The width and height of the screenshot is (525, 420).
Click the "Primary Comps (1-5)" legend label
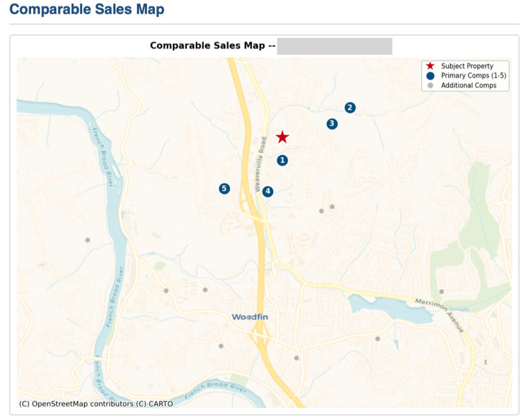pyautogui.click(x=473, y=76)
